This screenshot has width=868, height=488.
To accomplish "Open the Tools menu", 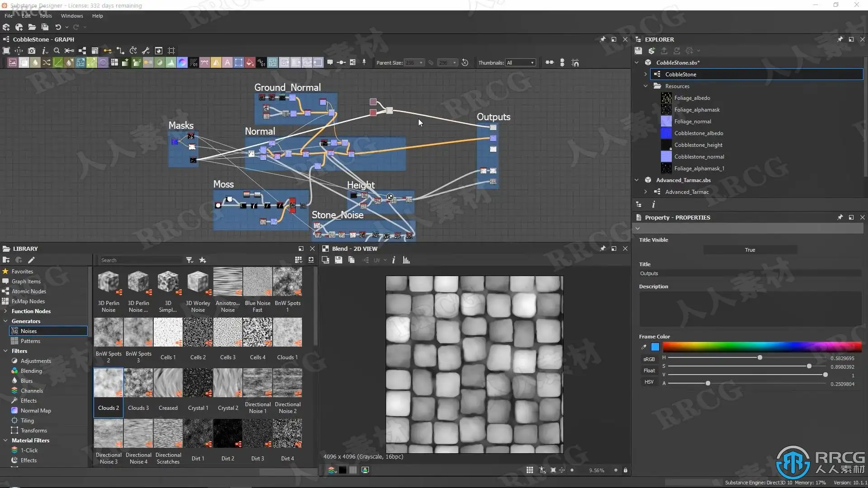I will [46, 16].
